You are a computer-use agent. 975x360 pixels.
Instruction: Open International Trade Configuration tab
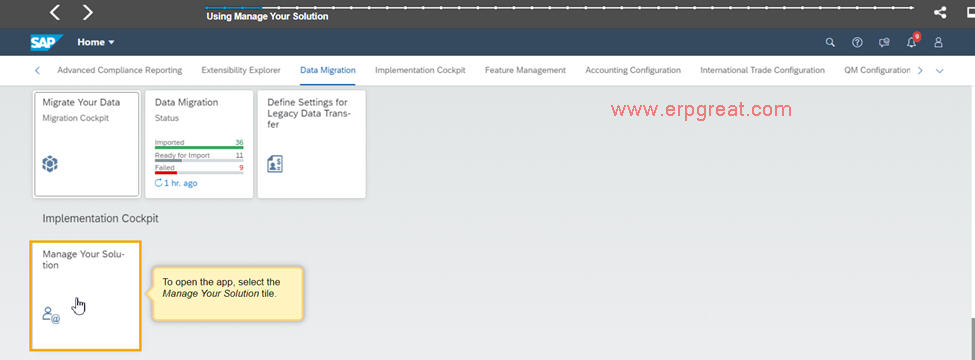[762, 70]
